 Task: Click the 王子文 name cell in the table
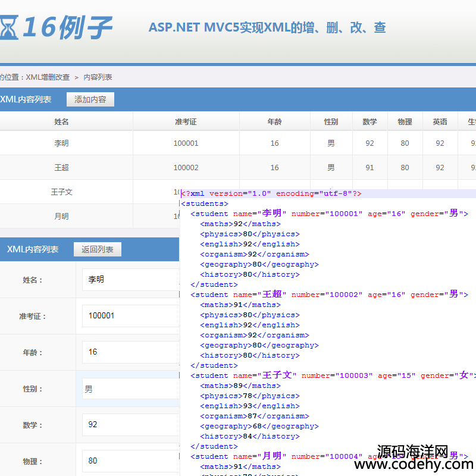tap(61, 192)
